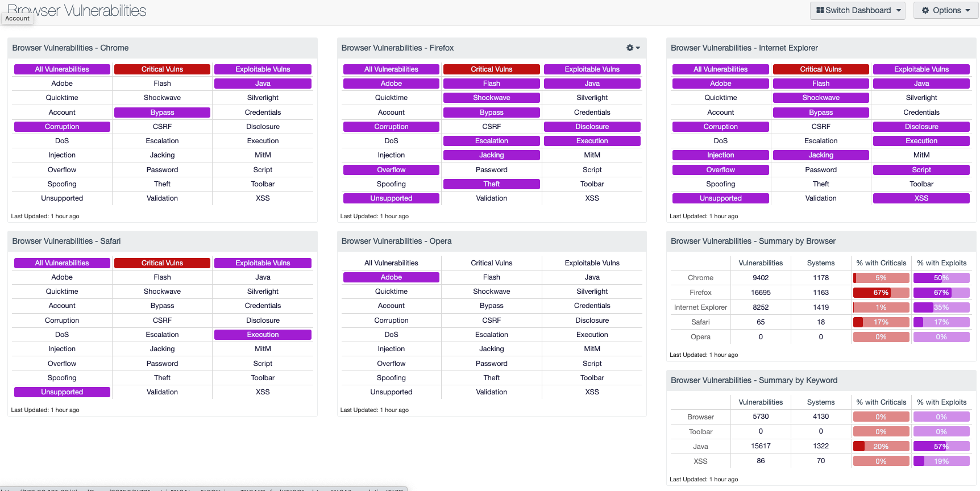Select Java's 57% with Exploits bar
This screenshot has height=491, width=980.
941,447
